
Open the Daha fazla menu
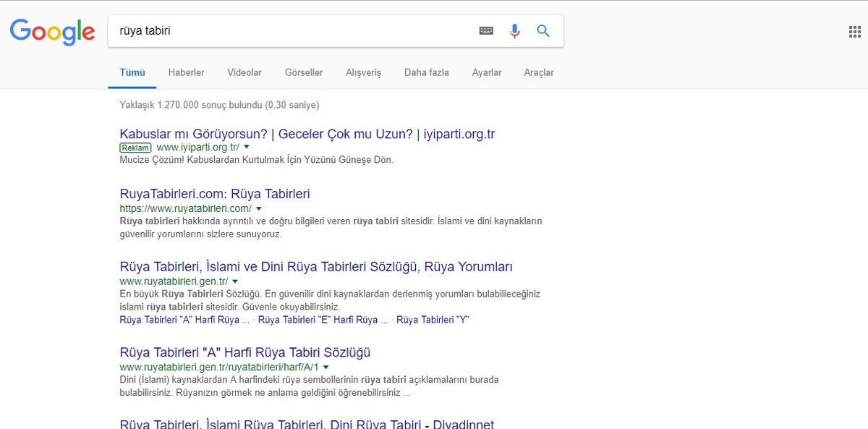coord(427,72)
